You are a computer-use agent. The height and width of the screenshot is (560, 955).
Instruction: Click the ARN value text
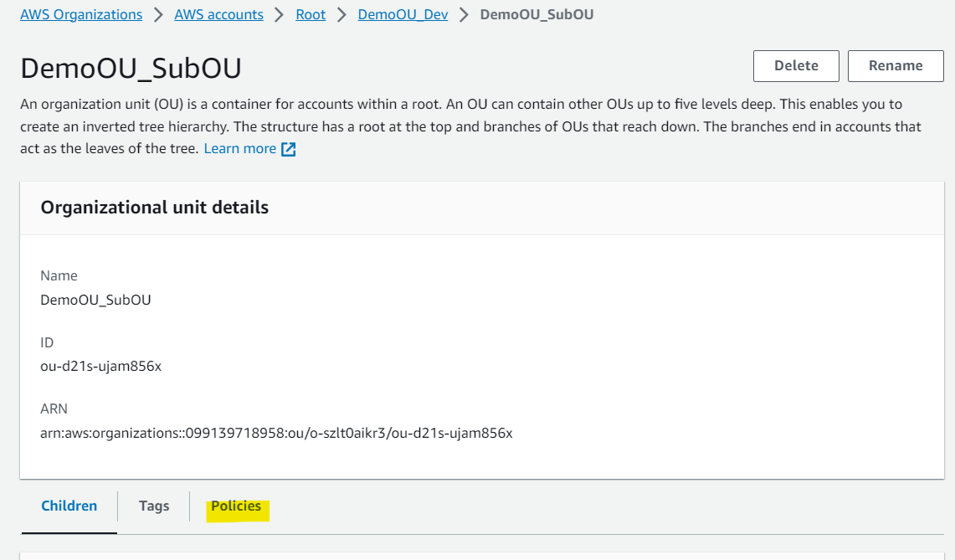[276, 434]
